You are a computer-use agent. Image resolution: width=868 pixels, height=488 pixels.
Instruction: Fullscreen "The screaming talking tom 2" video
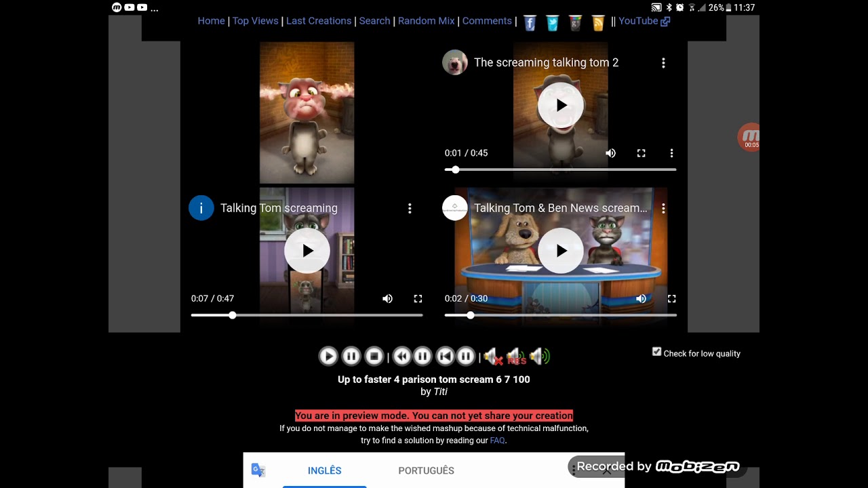pos(641,153)
